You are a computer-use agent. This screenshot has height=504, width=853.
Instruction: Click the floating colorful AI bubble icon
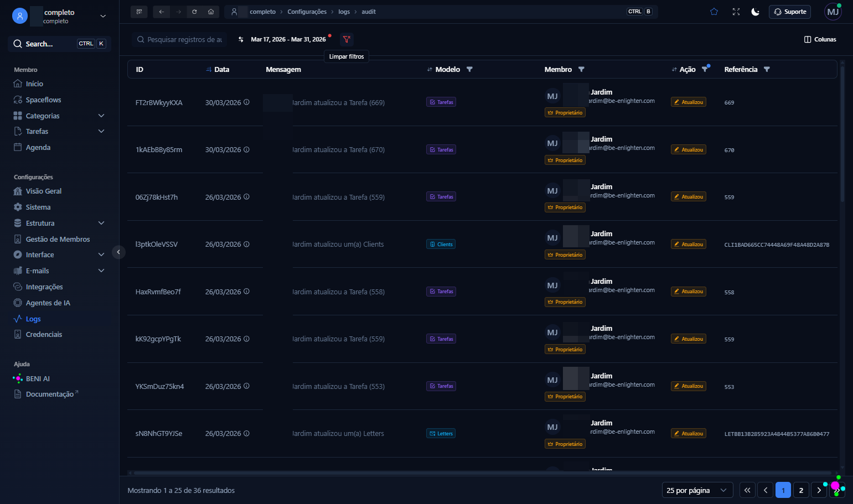(835, 486)
